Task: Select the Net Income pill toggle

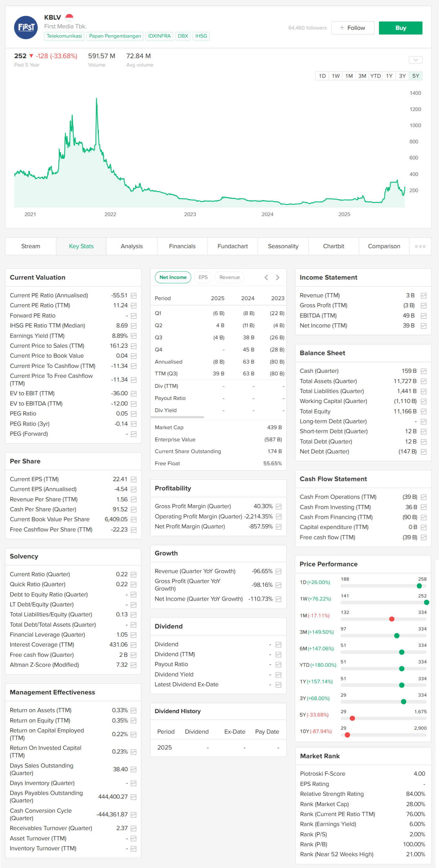Action: click(173, 277)
